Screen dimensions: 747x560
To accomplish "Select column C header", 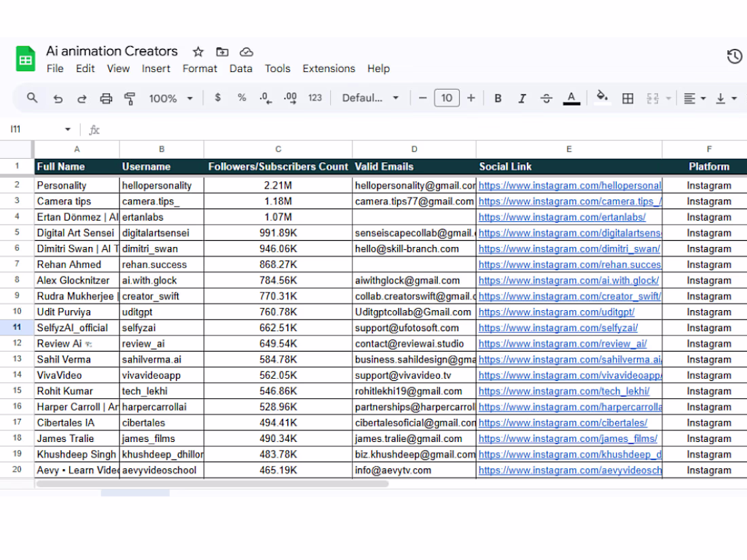I will (278, 149).
